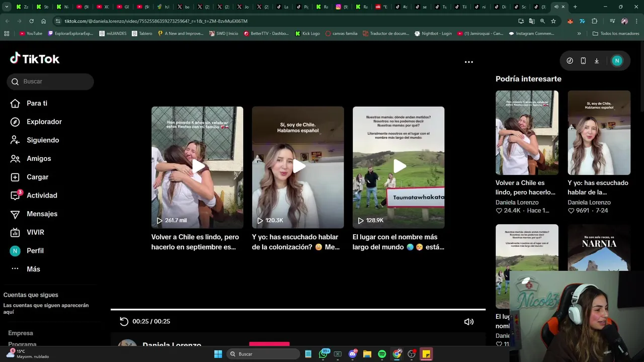The image size is (644, 362).
Task: Open OBS Studio from the taskbar
Action: (x=412, y=354)
